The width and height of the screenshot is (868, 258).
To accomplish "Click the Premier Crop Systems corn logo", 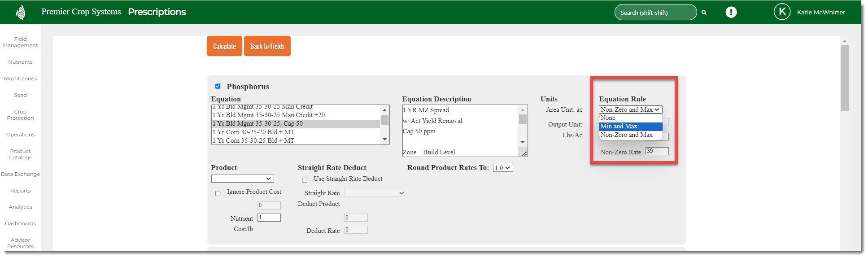I will coord(20,12).
